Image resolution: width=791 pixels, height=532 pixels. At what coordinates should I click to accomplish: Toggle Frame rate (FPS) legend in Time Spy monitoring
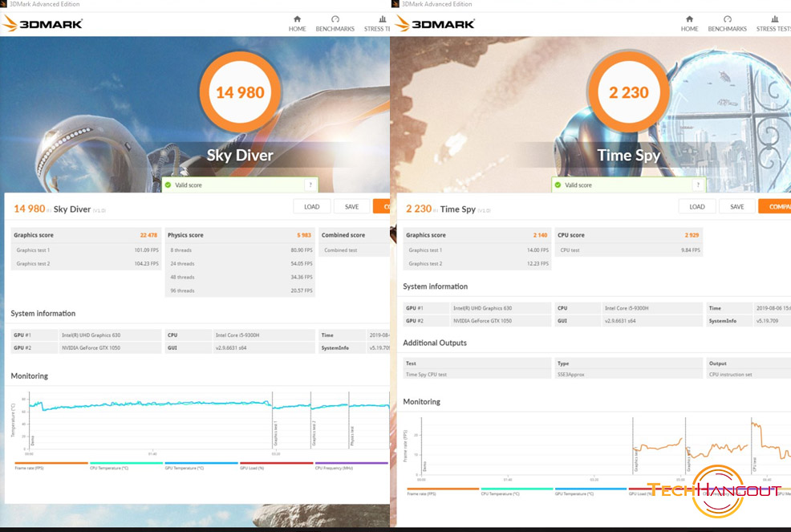(442, 492)
